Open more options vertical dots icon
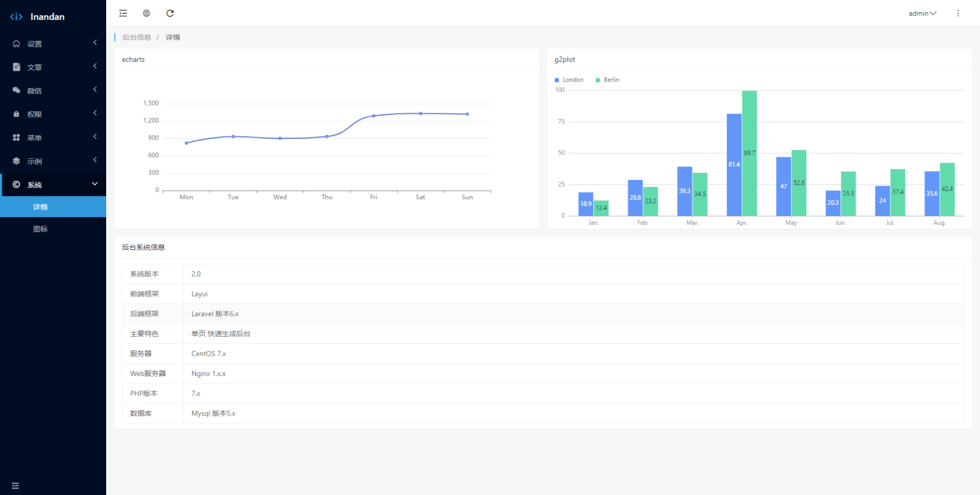The width and height of the screenshot is (980, 495). (x=958, y=13)
